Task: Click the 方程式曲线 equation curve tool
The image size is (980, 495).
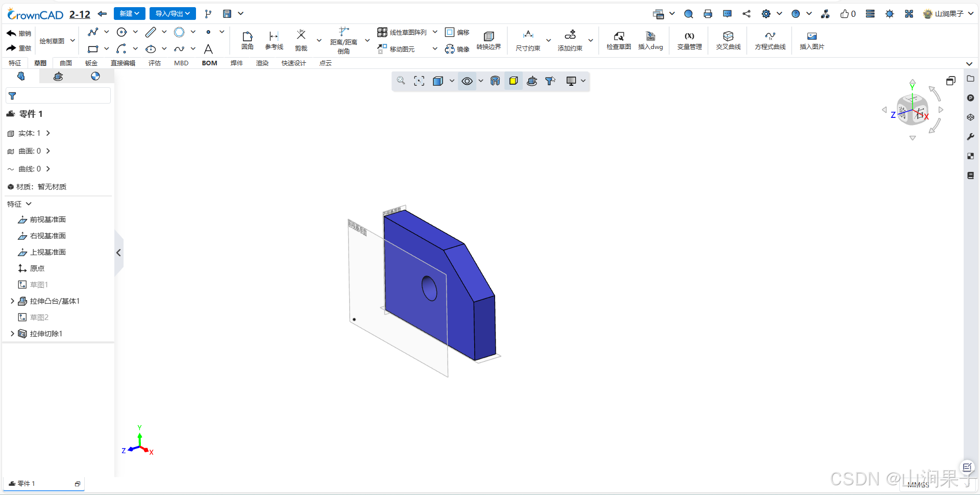Action: click(x=770, y=40)
